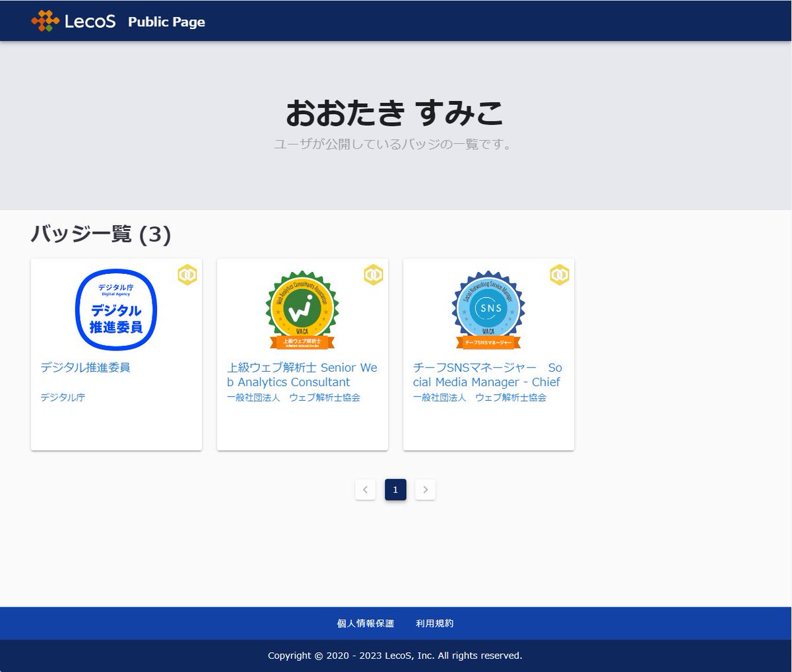Click issuer デジタル庁 under the first card
Viewport: 792px width, 672px height.
coord(63,397)
